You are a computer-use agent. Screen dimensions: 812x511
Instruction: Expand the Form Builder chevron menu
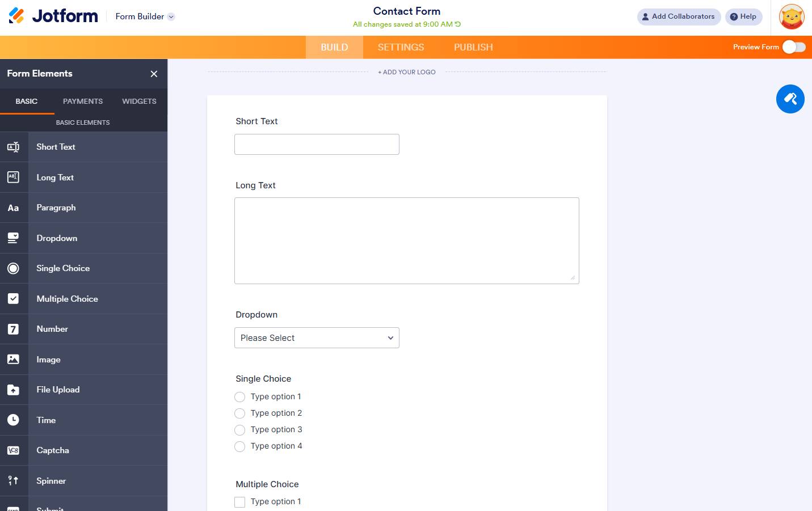pyautogui.click(x=170, y=16)
